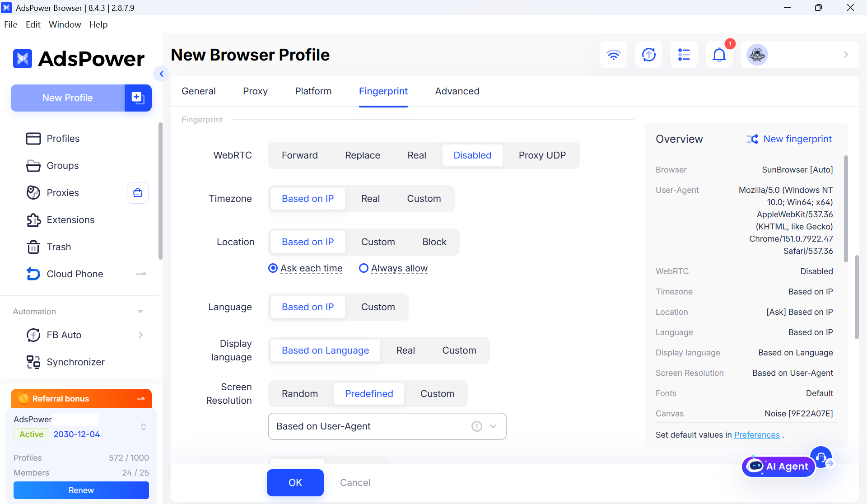This screenshot has width=867, height=504.
Task: Open the batch new profile icon button
Action: coord(138,98)
